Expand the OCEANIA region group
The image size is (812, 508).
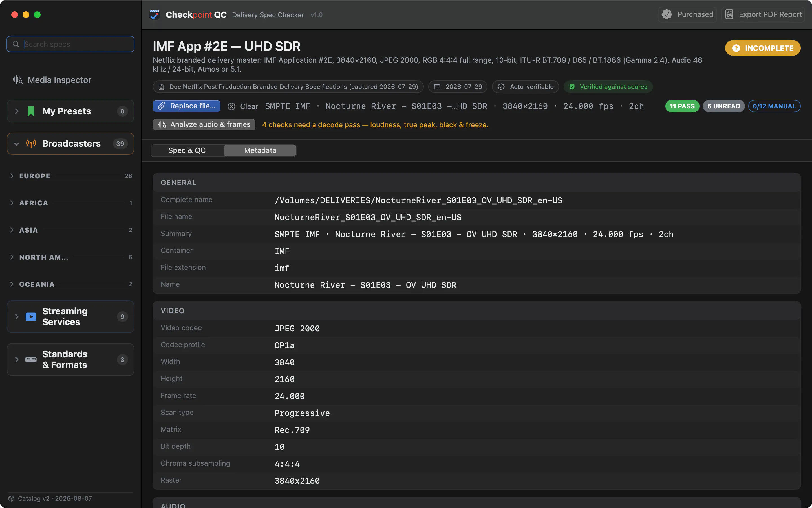click(12, 284)
